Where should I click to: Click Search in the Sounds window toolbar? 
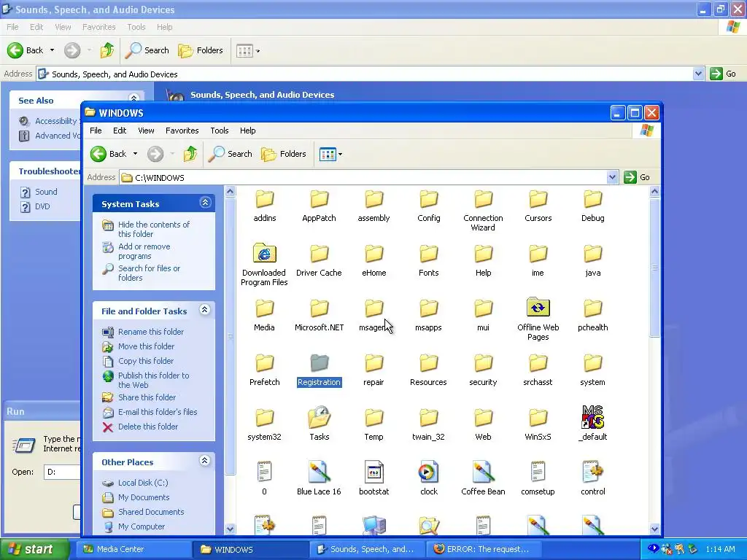point(147,50)
